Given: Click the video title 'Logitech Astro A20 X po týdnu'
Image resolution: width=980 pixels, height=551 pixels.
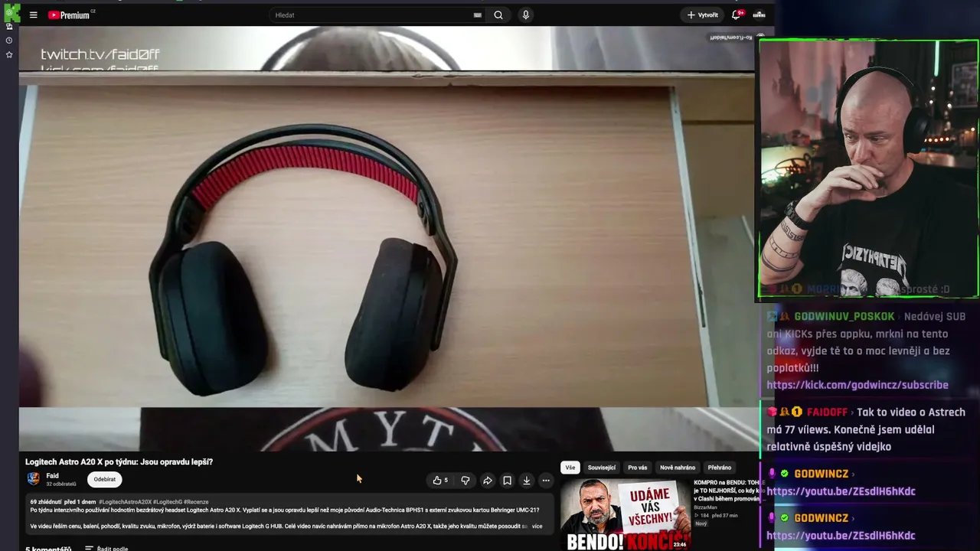Looking at the screenshot, I should point(119,461).
